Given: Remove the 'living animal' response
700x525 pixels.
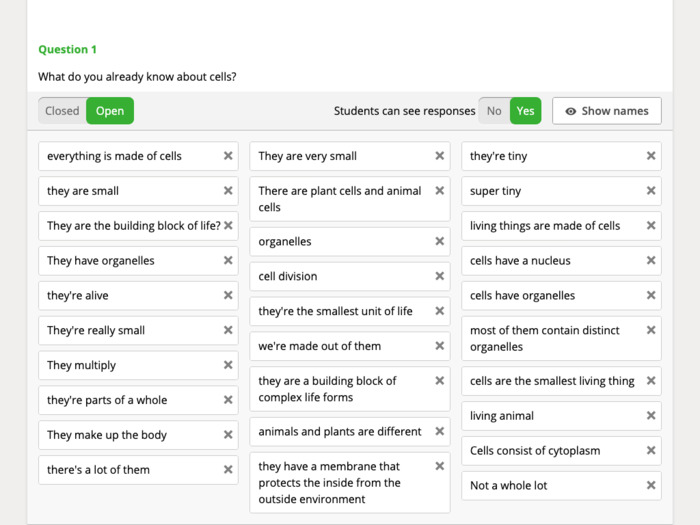Looking at the screenshot, I should point(651,416).
